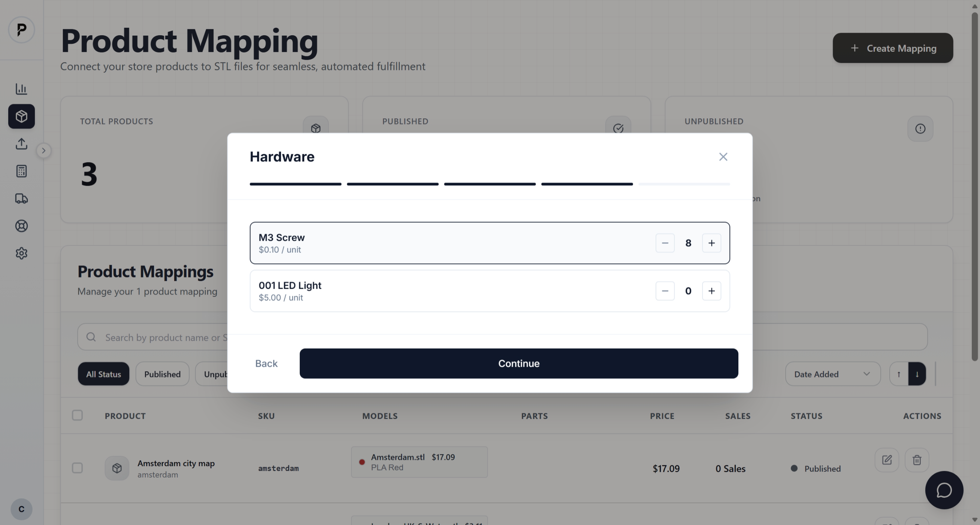980x525 pixels.
Task: Click the amsterdam SKU cell
Action: coord(278,468)
